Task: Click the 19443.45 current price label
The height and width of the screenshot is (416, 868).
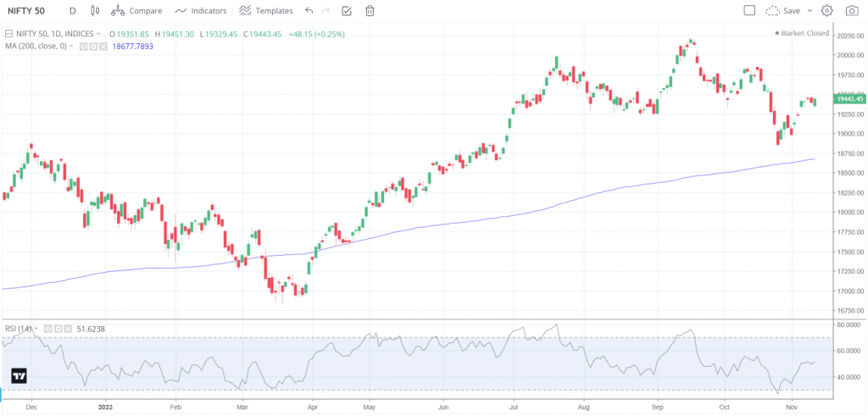Action: click(x=848, y=99)
